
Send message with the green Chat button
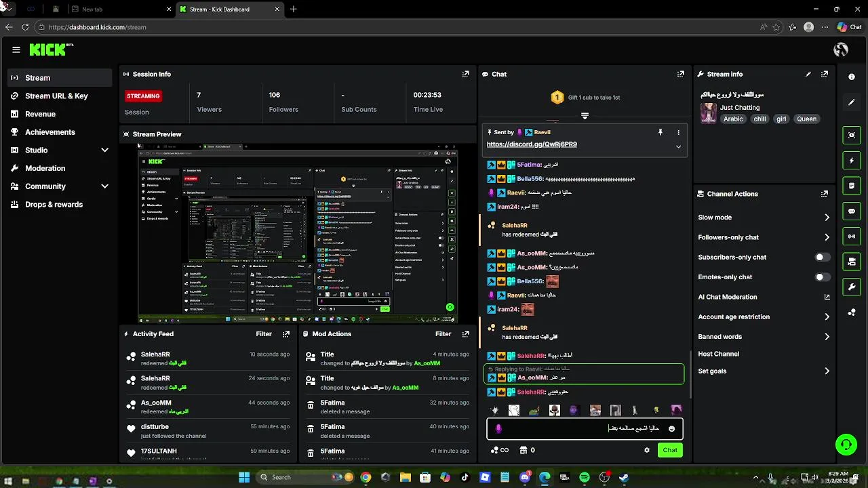[670, 450]
